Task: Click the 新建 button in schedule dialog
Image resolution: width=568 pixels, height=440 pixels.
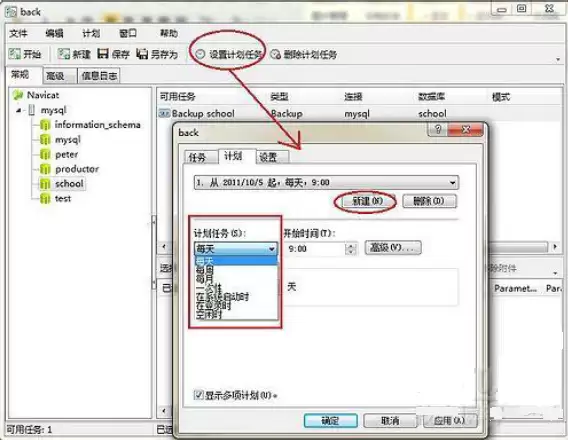Action: coord(367,201)
